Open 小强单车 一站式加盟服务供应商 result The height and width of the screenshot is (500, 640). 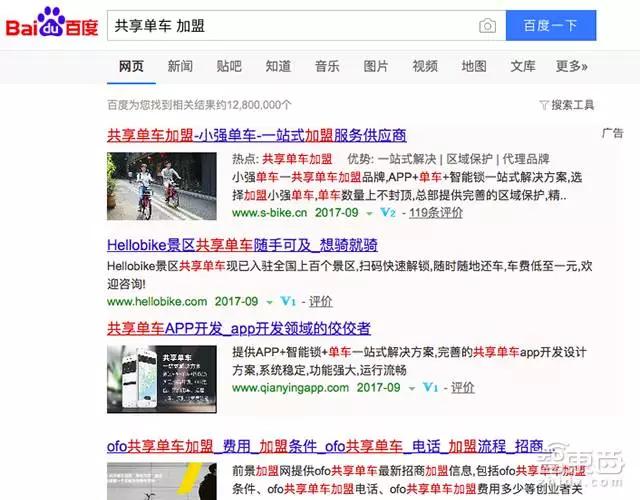click(257, 136)
